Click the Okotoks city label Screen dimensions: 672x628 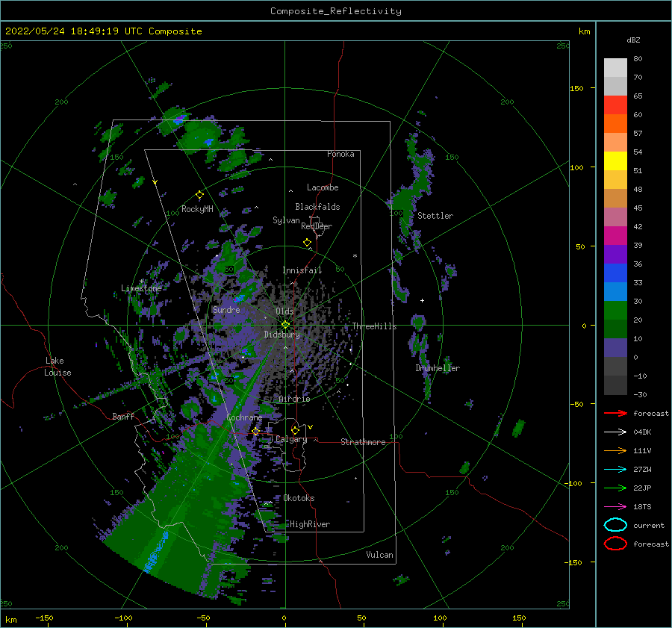[x=299, y=498]
